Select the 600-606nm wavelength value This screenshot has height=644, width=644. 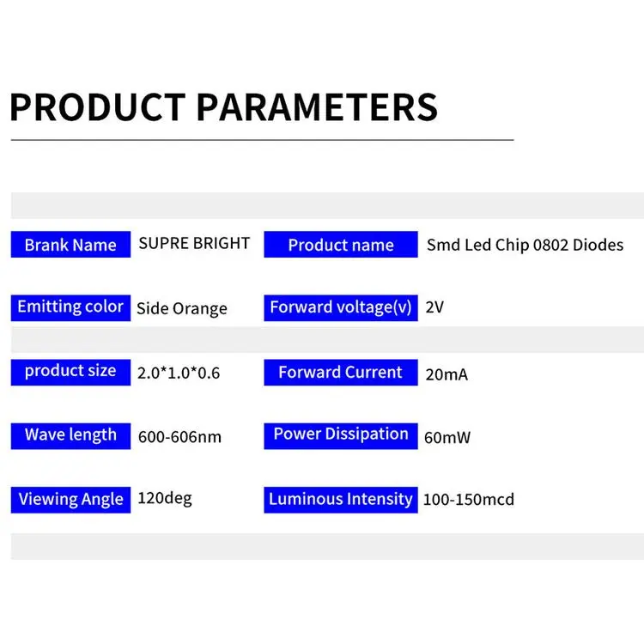click(179, 437)
